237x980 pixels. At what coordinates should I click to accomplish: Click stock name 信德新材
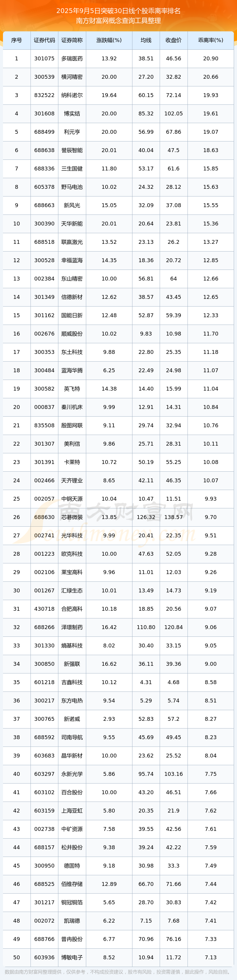click(x=72, y=297)
